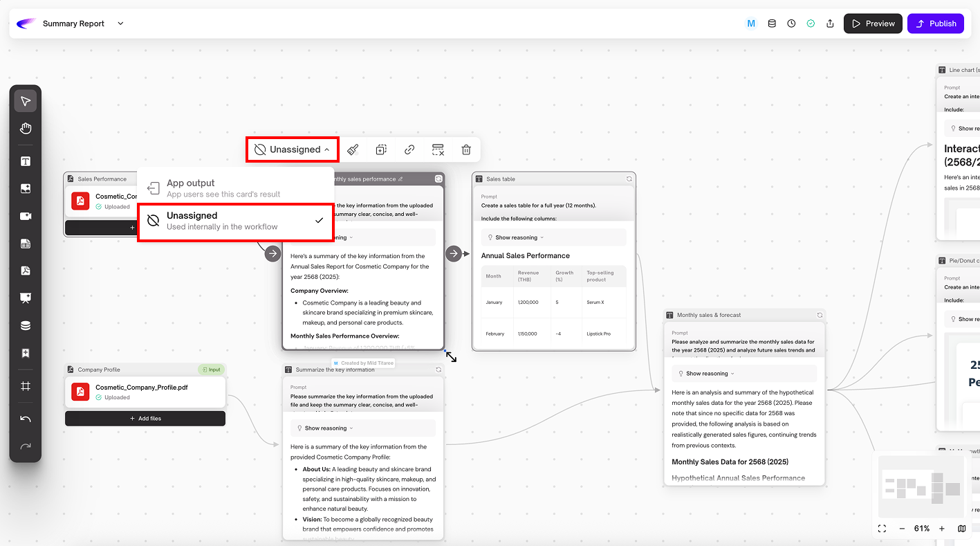The width and height of the screenshot is (980, 546).
Task: Click zoom in plus button
Action: (x=941, y=529)
